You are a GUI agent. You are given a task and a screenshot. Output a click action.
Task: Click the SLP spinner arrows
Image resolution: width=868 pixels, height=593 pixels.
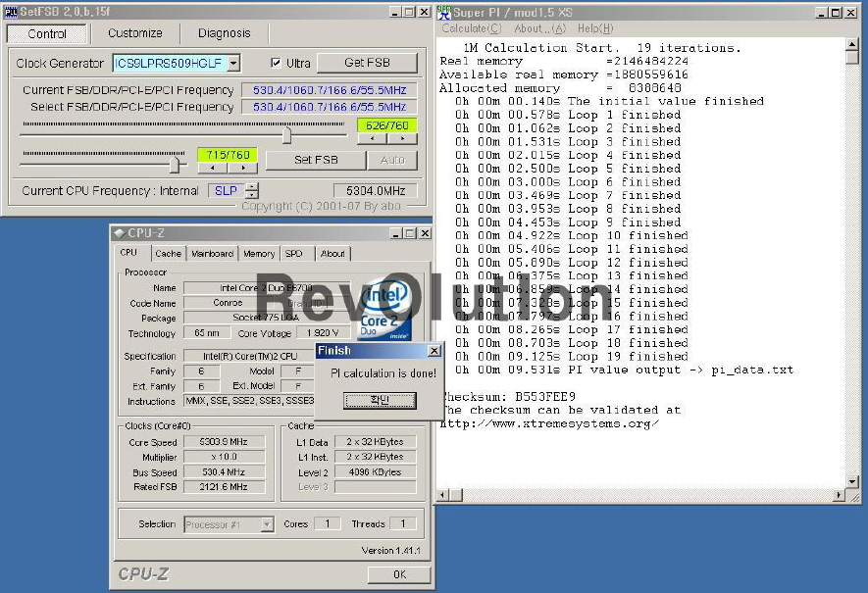click(252, 191)
